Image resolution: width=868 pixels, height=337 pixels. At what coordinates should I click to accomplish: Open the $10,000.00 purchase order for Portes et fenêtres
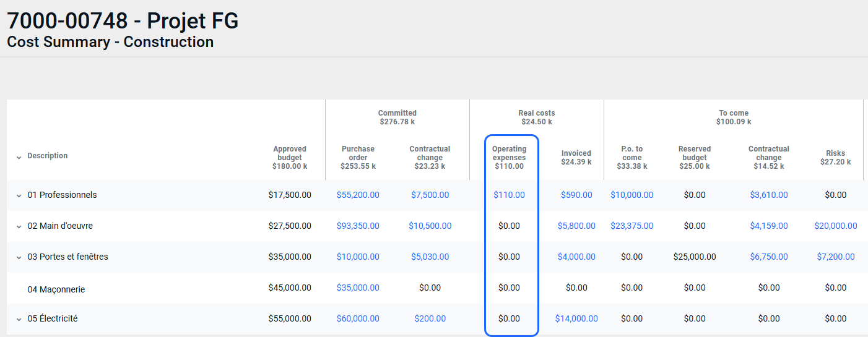pos(358,257)
